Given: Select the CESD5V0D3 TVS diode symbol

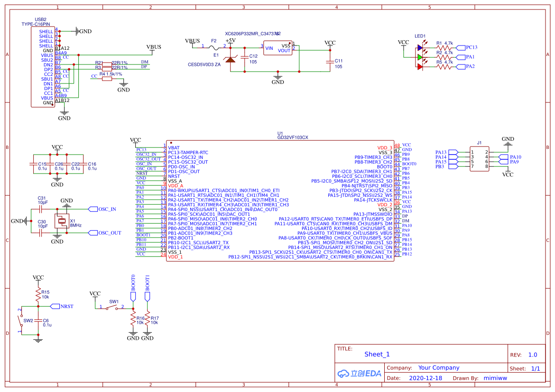Looking at the screenshot, I should click(x=231, y=59).
